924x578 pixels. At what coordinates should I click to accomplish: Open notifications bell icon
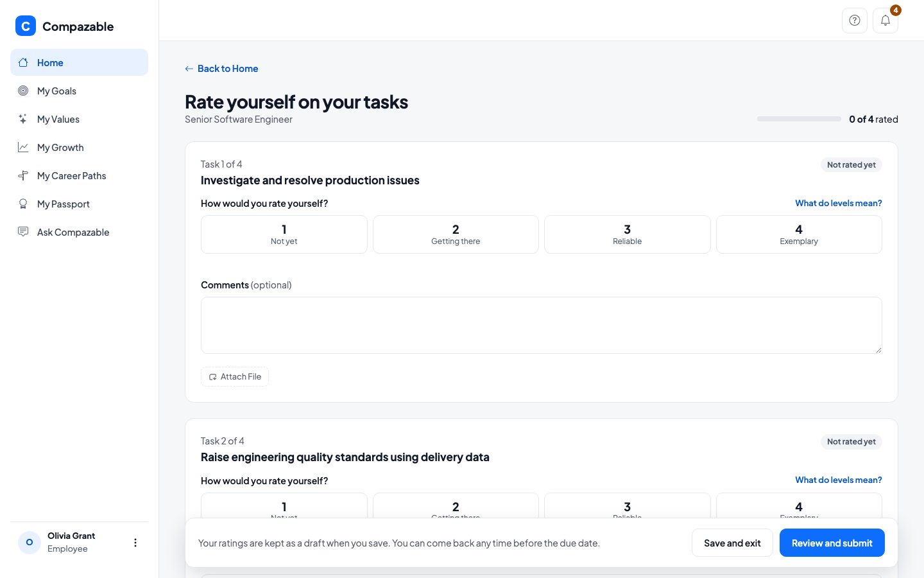[x=886, y=21]
